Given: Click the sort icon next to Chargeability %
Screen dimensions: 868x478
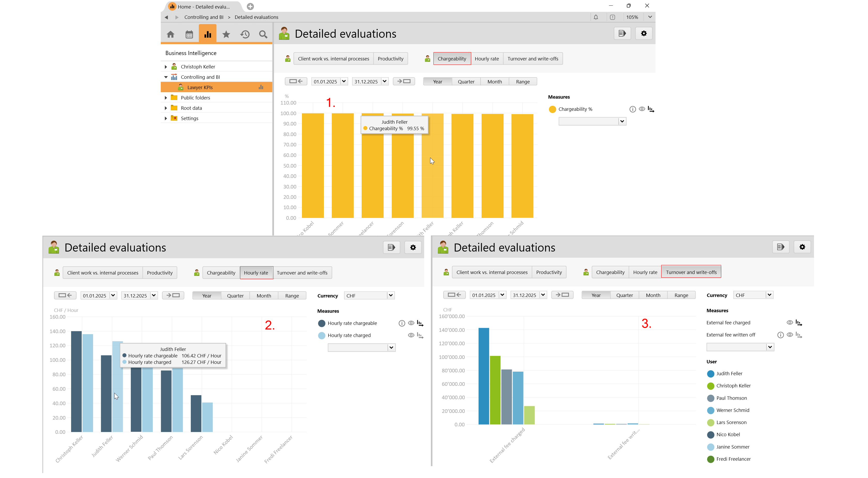Looking at the screenshot, I should click(x=651, y=109).
